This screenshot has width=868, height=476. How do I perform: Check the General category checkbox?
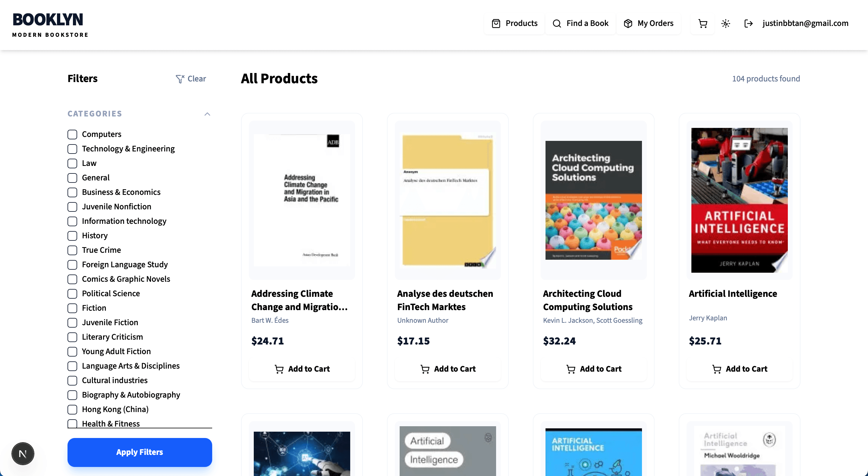[x=72, y=178]
